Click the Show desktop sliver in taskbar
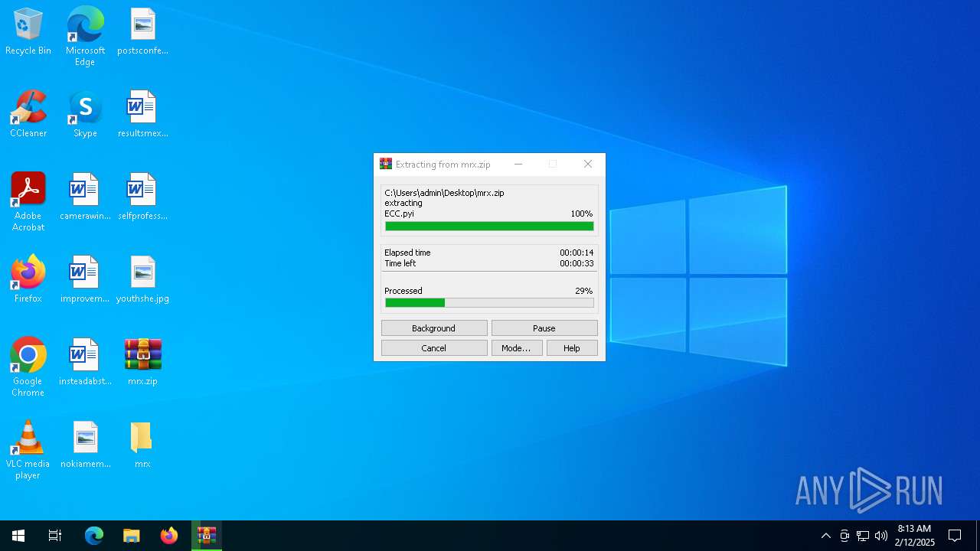Screen dimensions: 980x551 pyautogui.click(x=978, y=536)
